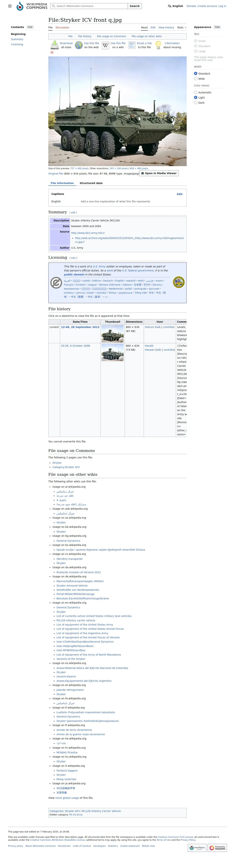This screenshot has height=868, width=235.
Task: Click Open in Media Viewer button
Action: [x=159, y=173]
